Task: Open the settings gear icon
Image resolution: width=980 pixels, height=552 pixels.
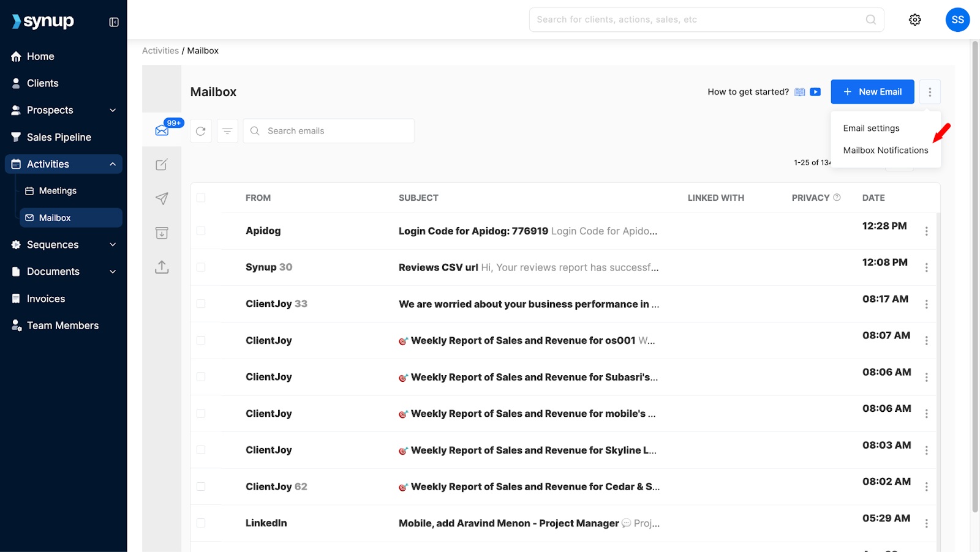Action: (x=915, y=20)
